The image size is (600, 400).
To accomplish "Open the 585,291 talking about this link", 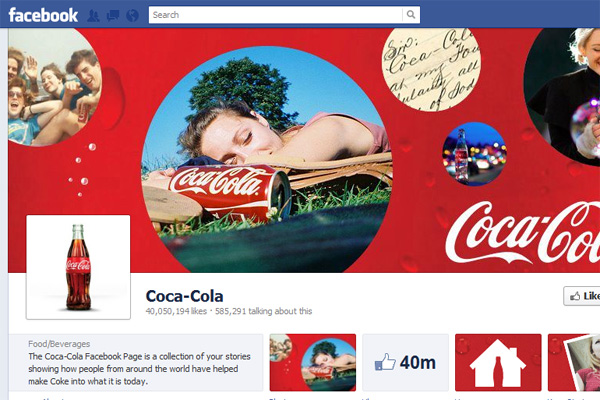I will (x=263, y=311).
